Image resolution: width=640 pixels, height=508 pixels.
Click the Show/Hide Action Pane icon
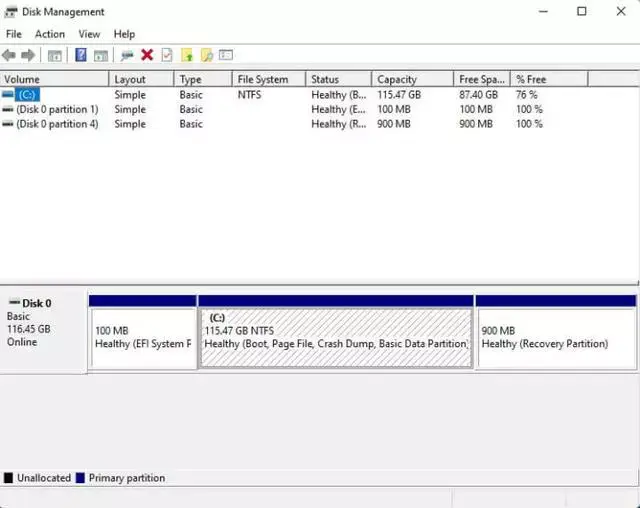coord(101,55)
